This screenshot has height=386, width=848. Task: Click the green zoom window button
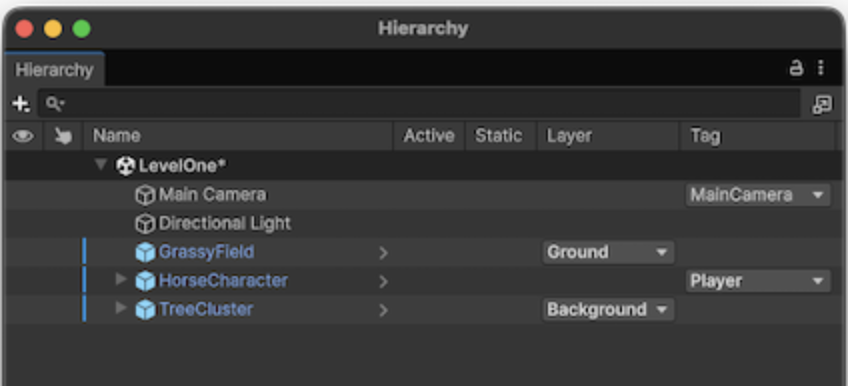click(82, 29)
